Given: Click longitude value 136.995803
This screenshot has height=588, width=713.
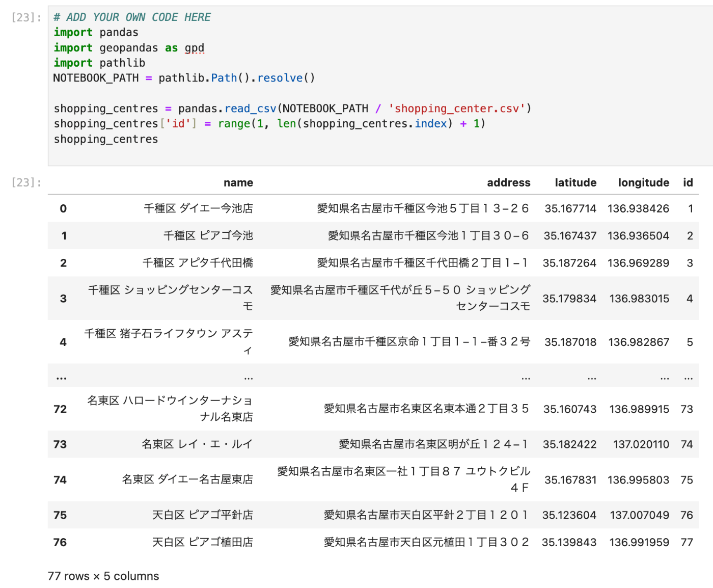Looking at the screenshot, I should [638, 480].
